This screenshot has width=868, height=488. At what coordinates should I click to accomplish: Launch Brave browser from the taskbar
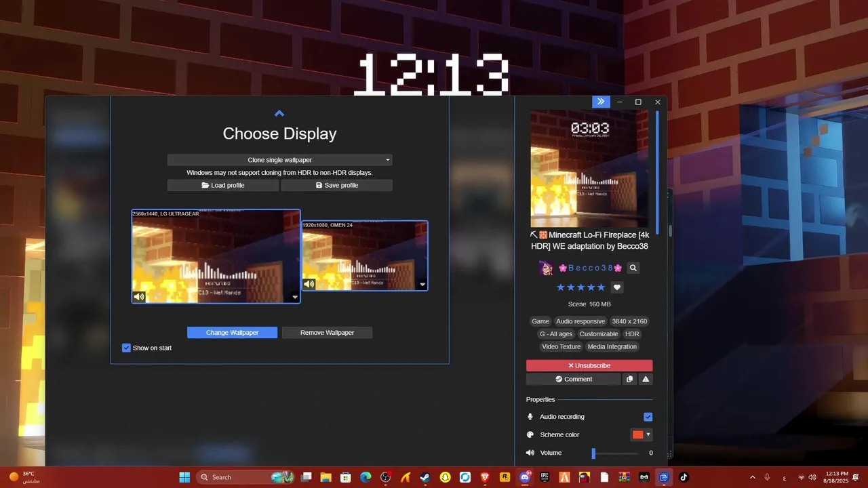tap(485, 477)
